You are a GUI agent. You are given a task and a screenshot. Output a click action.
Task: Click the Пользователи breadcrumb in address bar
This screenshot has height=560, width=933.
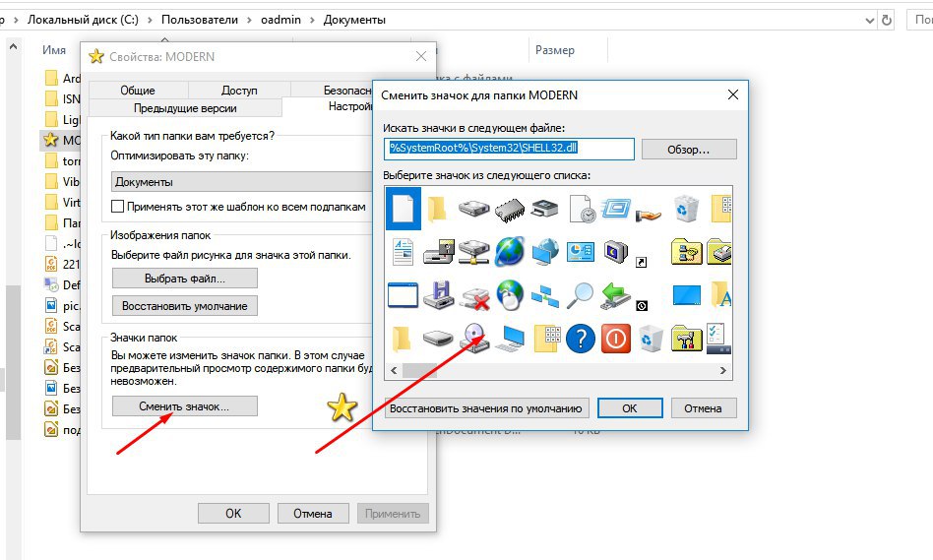point(200,20)
